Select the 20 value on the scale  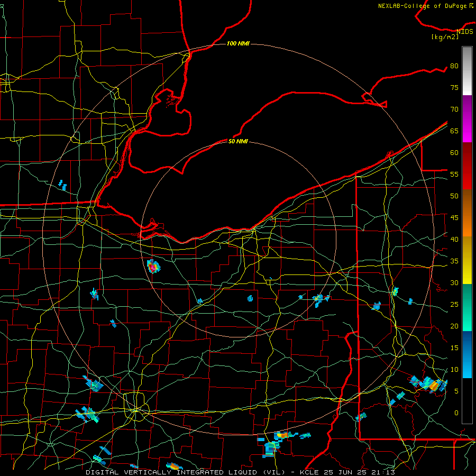pyautogui.click(x=454, y=326)
